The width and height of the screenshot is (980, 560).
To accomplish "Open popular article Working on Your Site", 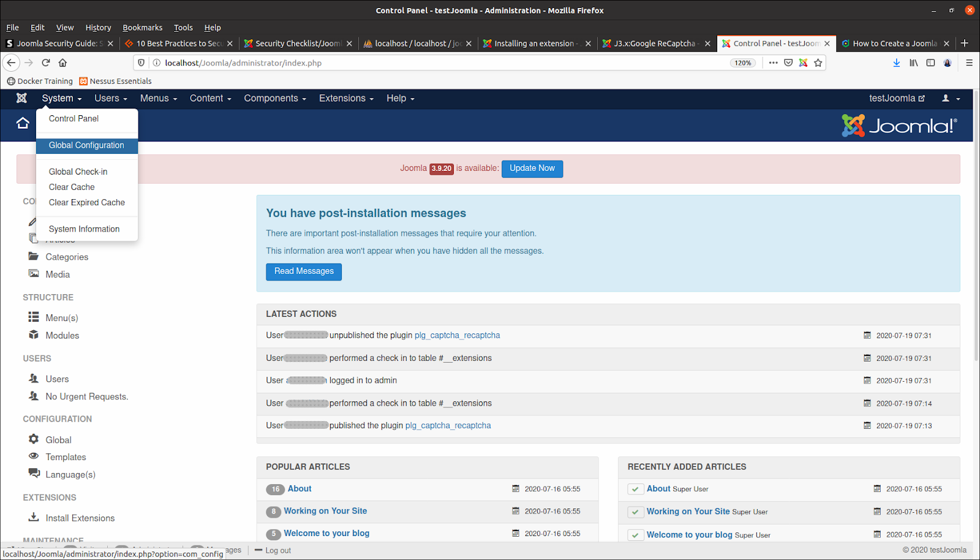I will click(325, 511).
